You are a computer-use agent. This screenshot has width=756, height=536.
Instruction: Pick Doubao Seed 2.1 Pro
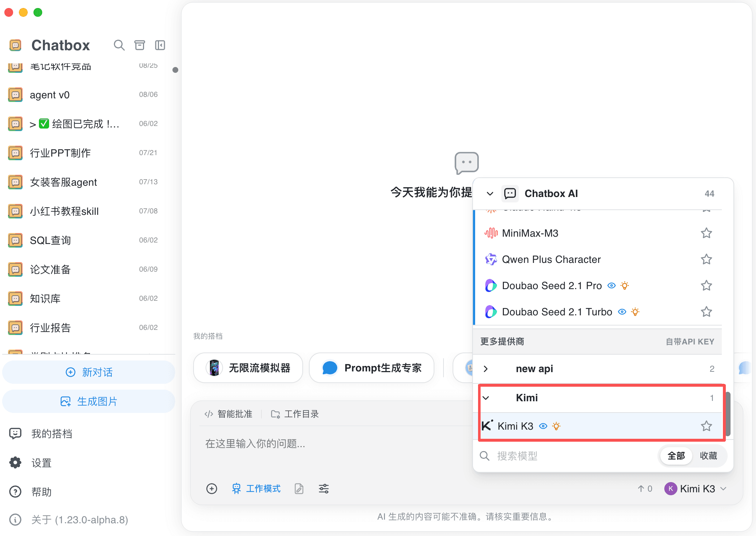click(597, 285)
